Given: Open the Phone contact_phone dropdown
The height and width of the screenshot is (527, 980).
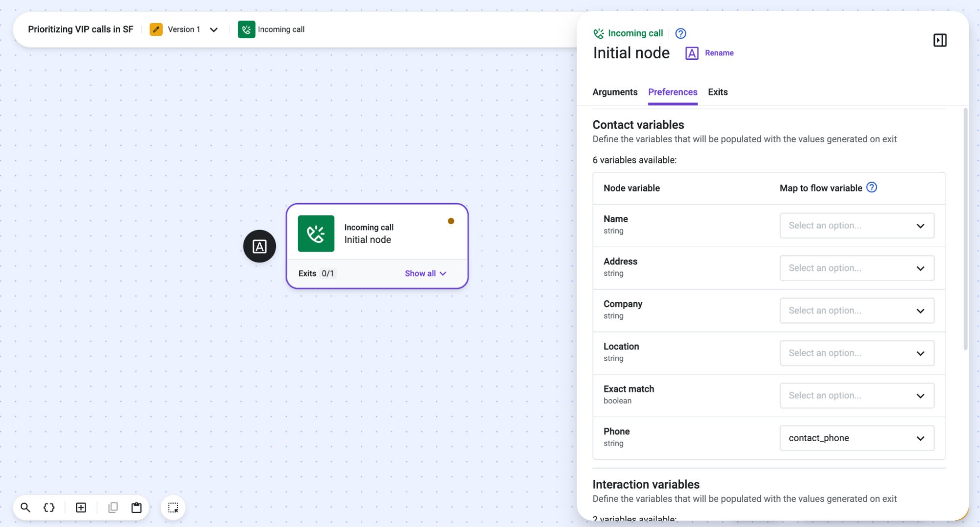Looking at the screenshot, I should click(856, 438).
